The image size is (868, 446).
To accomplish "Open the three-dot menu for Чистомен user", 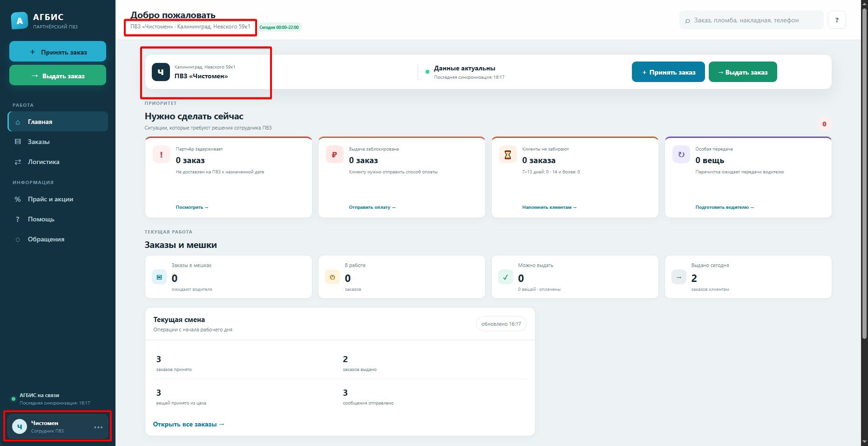I will coord(98,427).
